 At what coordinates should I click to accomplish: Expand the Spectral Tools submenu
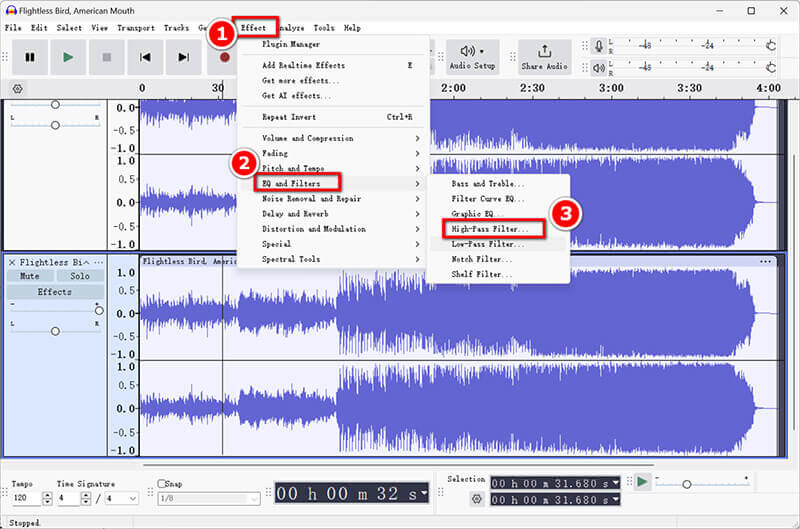pos(333,259)
